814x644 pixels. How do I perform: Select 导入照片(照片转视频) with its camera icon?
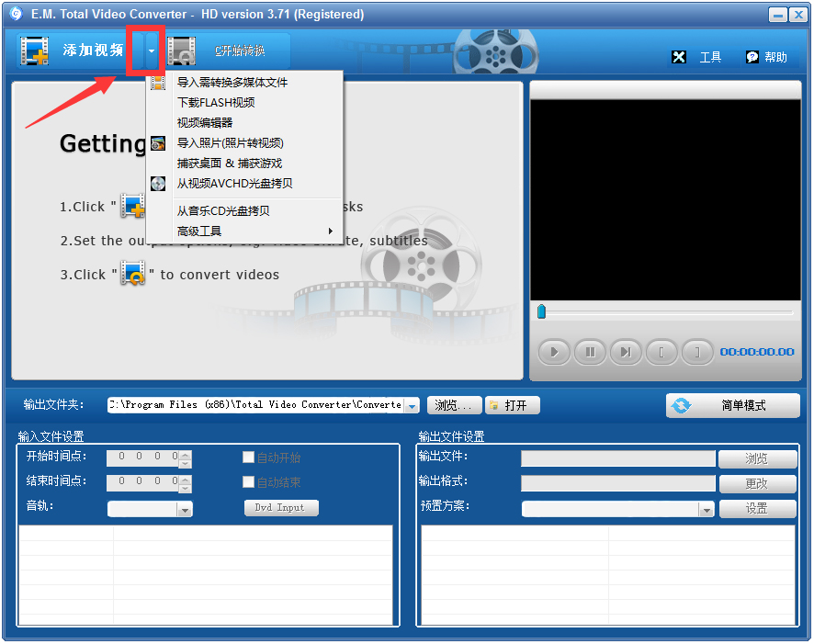click(x=158, y=144)
